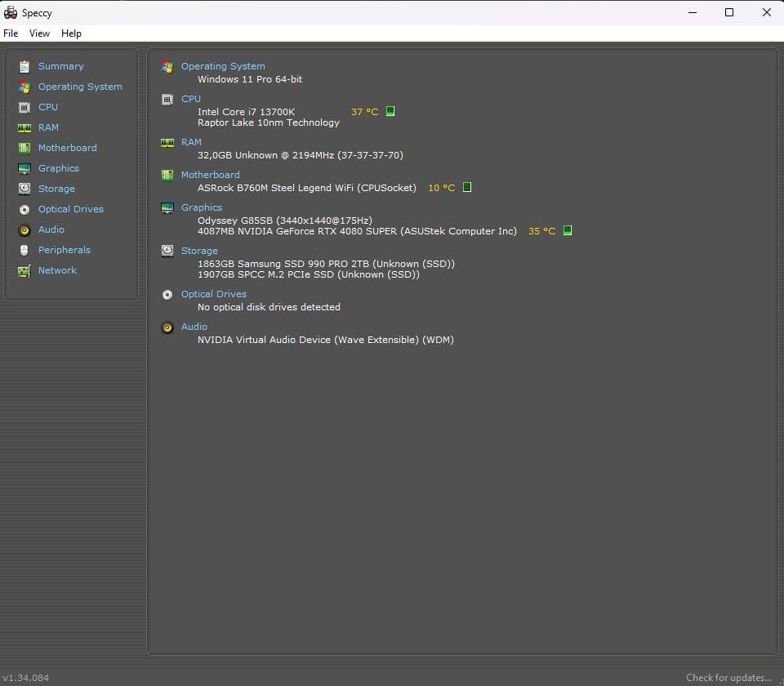Click the Storage hard drive icon in sidebar
The image size is (784, 686).
[24, 189]
